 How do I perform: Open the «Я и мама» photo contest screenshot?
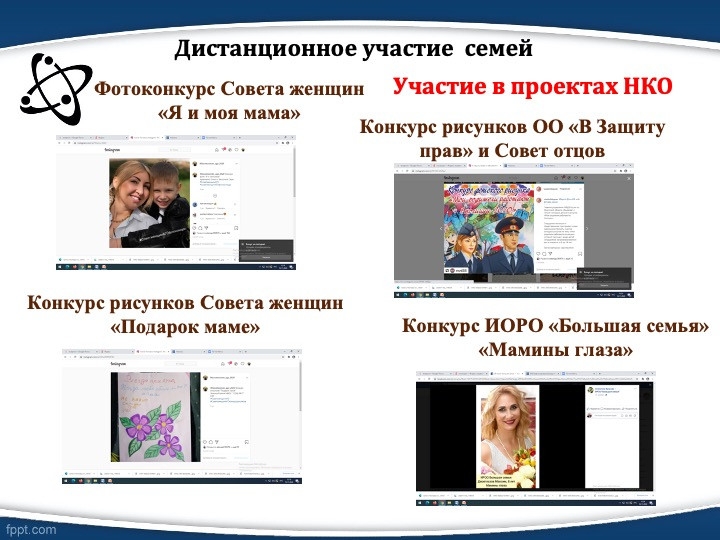coord(176,202)
